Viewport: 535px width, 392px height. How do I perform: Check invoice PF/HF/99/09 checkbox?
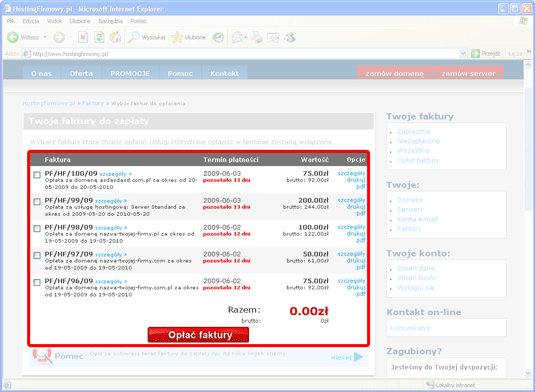(x=37, y=202)
